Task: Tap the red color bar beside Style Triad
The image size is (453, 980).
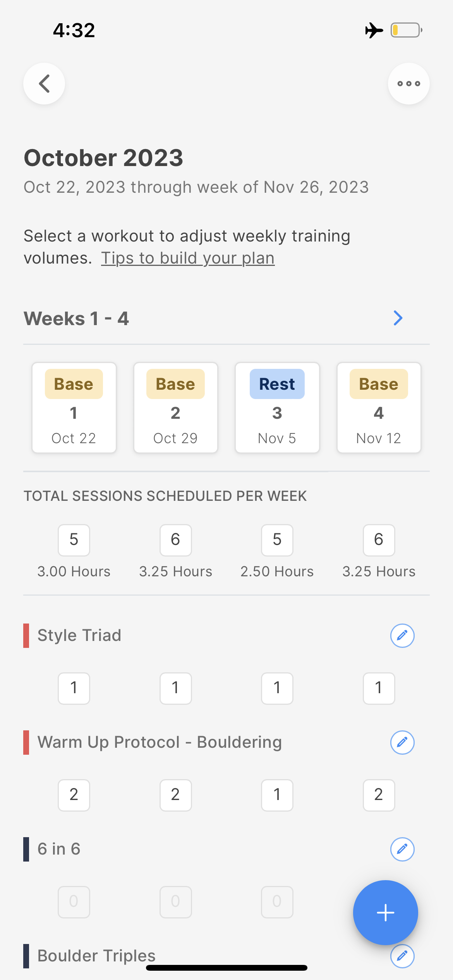Action: click(26, 636)
